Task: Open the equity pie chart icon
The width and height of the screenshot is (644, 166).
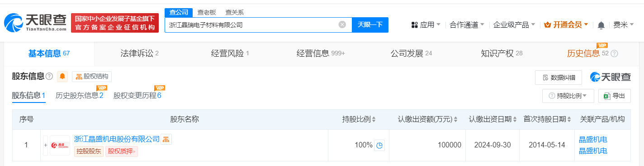Action: (379, 145)
